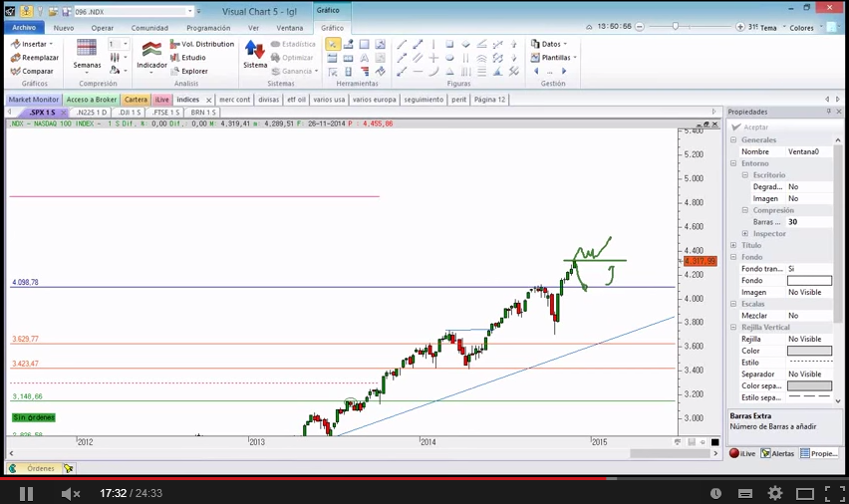The width and height of the screenshot is (849, 504).
Task: Select the triangle figure tool
Action: coord(449,72)
